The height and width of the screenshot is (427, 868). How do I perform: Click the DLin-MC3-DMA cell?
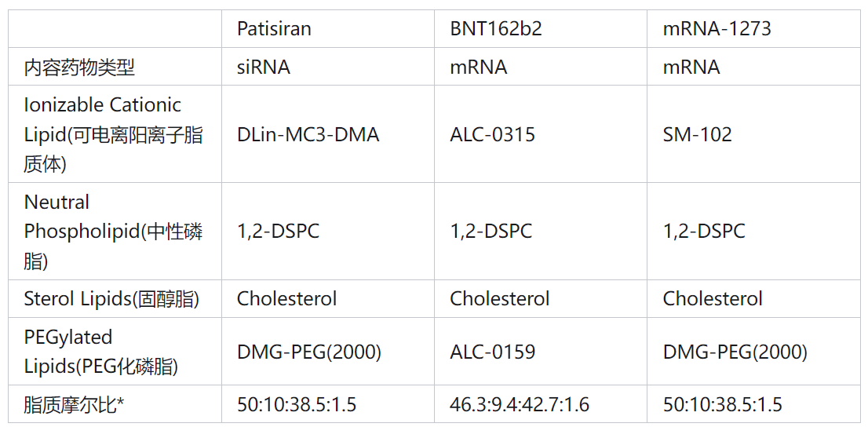pos(308,134)
